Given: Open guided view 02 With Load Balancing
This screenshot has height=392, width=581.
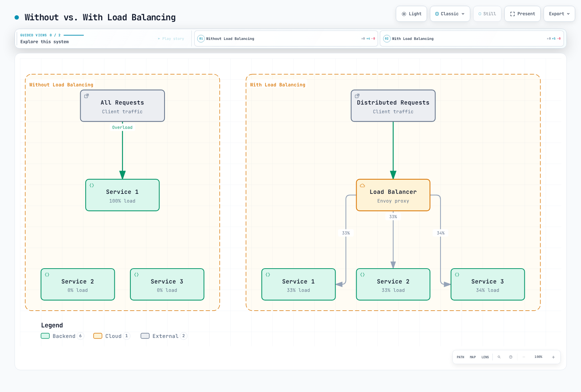Looking at the screenshot, I should (x=472, y=38).
